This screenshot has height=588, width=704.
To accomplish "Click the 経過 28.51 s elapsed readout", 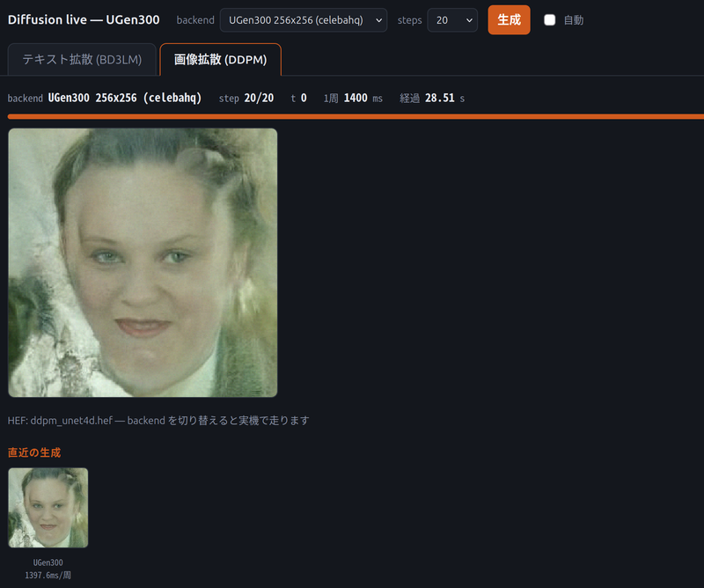I will click(432, 98).
